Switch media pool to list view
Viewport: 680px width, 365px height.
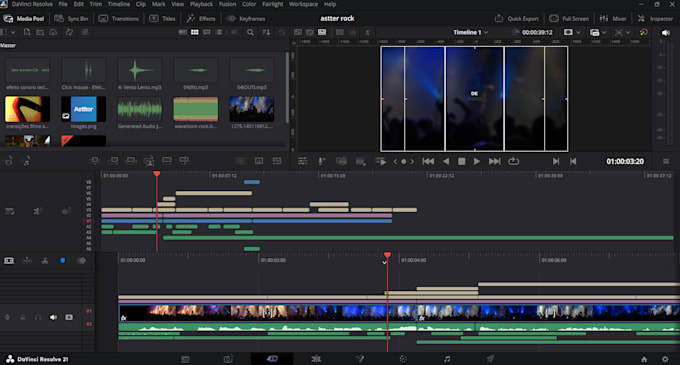[219, 33]
